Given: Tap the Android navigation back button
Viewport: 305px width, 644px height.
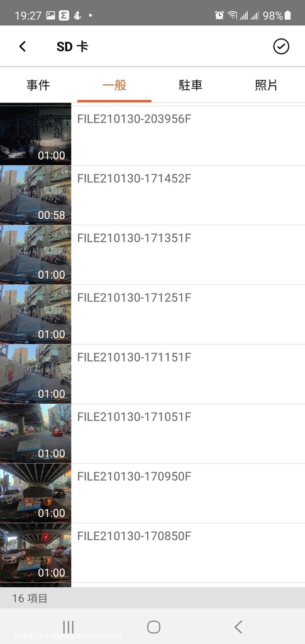Looking at the screenshot, I should point(238,627).
